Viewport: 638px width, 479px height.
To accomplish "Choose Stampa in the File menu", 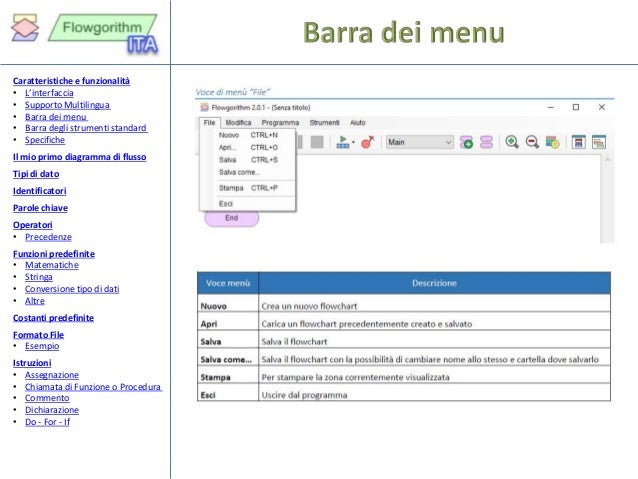I will coord(248,188).
